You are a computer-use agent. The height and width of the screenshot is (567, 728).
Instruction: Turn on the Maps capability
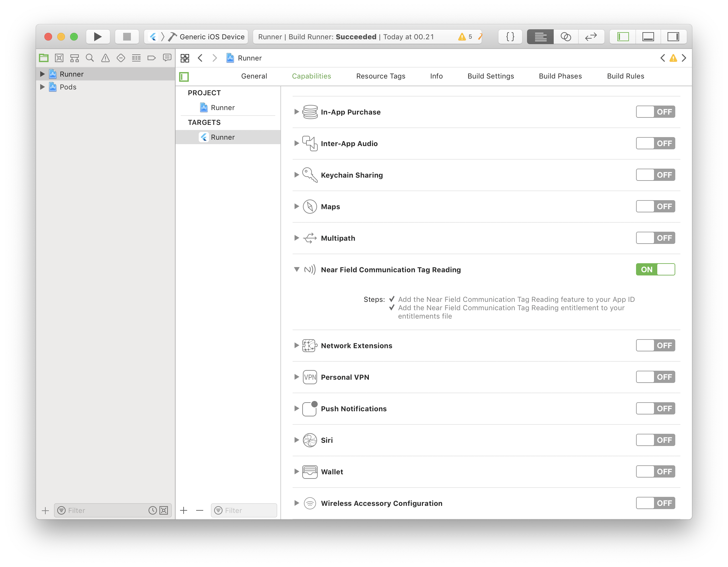655,206
